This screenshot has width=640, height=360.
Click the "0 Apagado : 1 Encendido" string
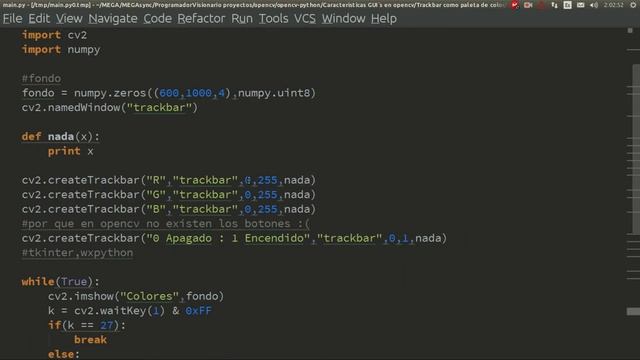[x=228, y=238]
